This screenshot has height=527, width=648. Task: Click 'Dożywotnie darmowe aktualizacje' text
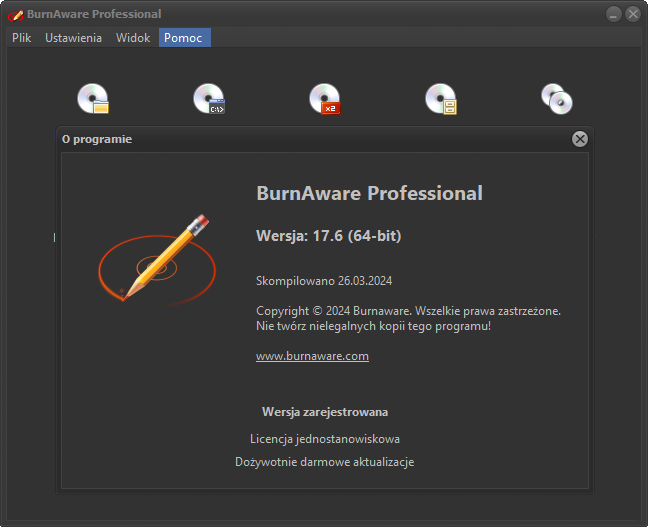tap(325, 462)
